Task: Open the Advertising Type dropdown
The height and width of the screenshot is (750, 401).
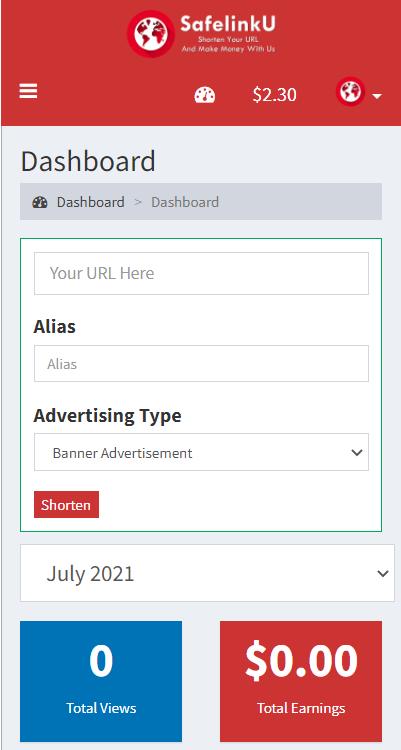Action: 201,452
